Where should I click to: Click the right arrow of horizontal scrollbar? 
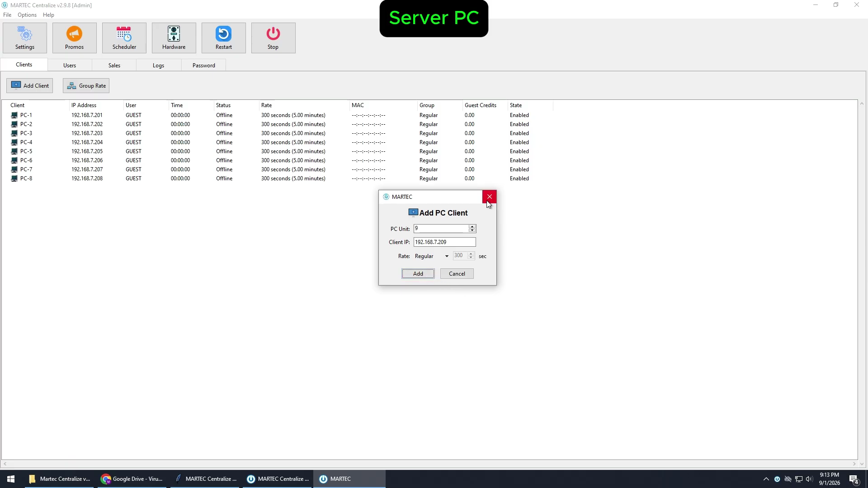click(854, 464)
